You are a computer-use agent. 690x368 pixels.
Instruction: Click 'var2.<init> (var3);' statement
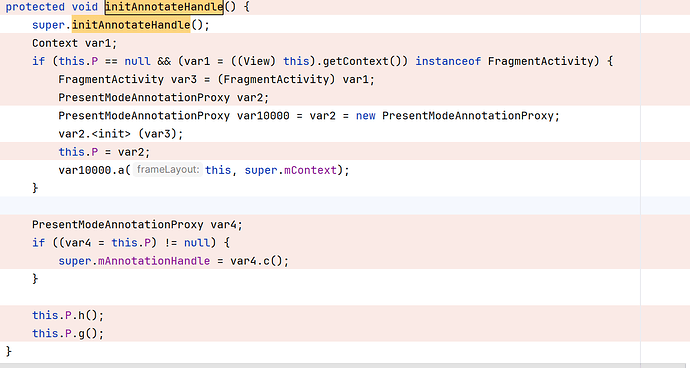(121, 134)
